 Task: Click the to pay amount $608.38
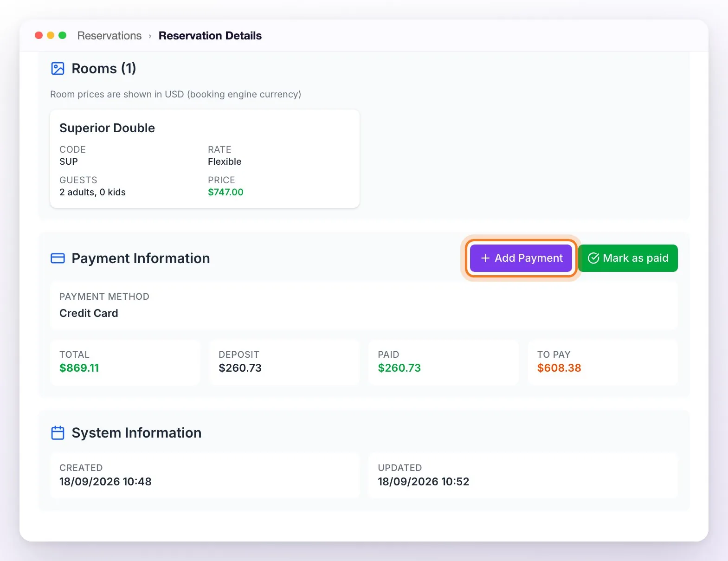tap(559, 368)
